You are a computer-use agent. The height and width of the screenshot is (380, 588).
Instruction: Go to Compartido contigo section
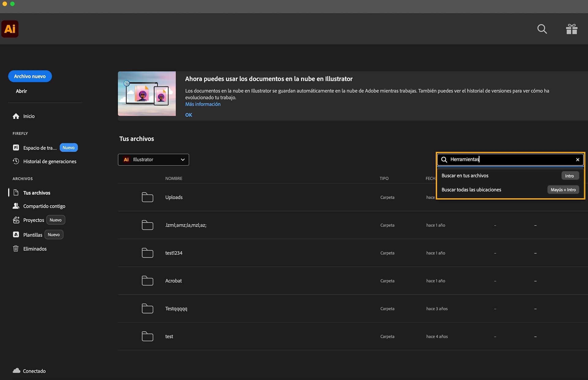44,206
